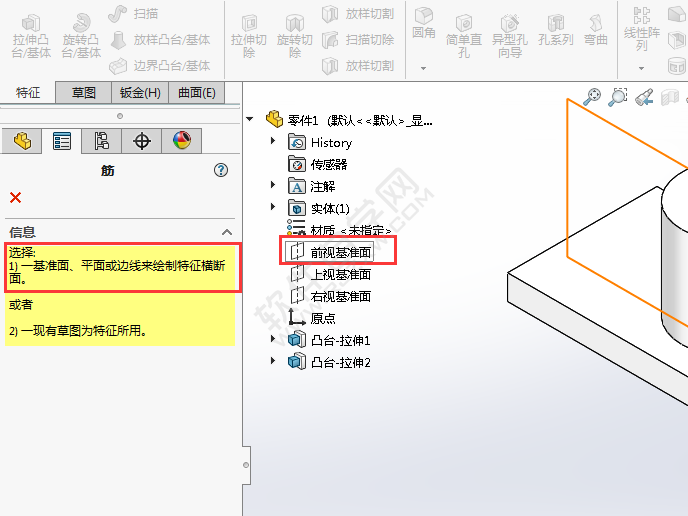Click the Linear Pattern (线性阵列) tool
688x516 pixels.
click(641, 29)
